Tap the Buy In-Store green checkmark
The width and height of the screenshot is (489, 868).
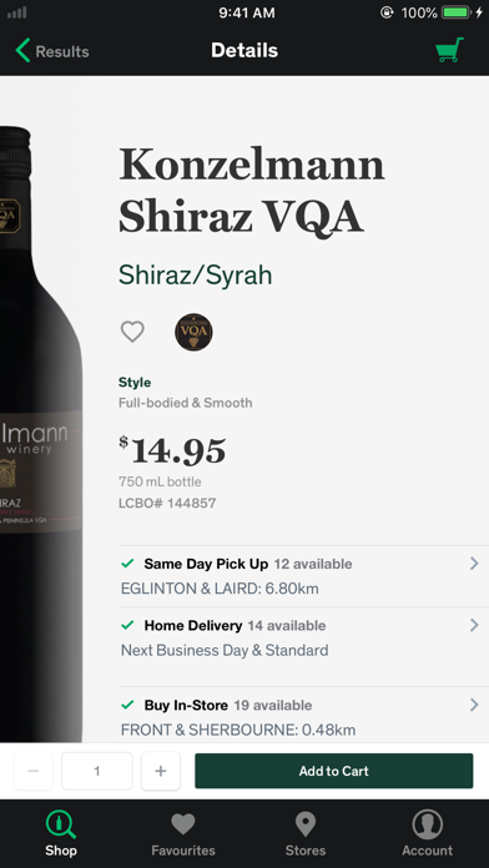[128, 705]
